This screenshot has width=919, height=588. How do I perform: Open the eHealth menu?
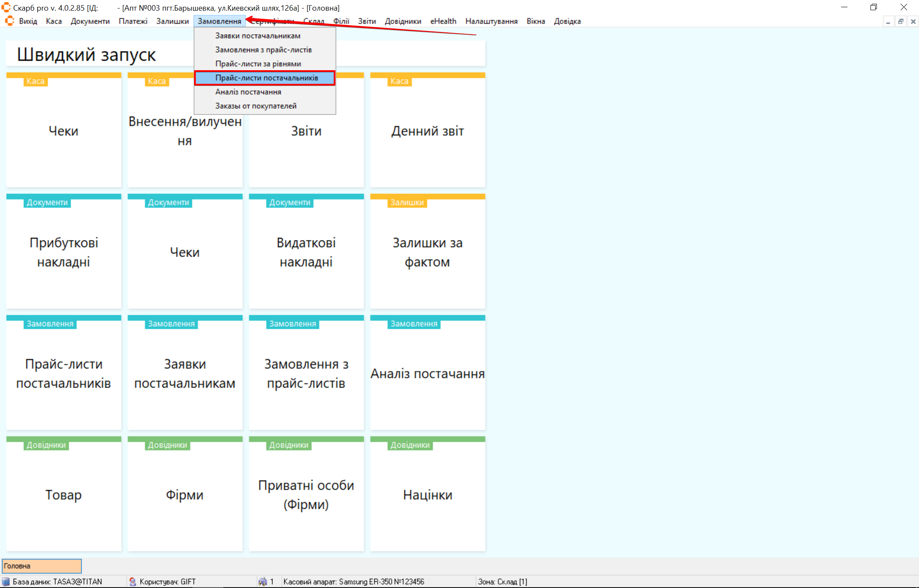click(x=443, y=21)
